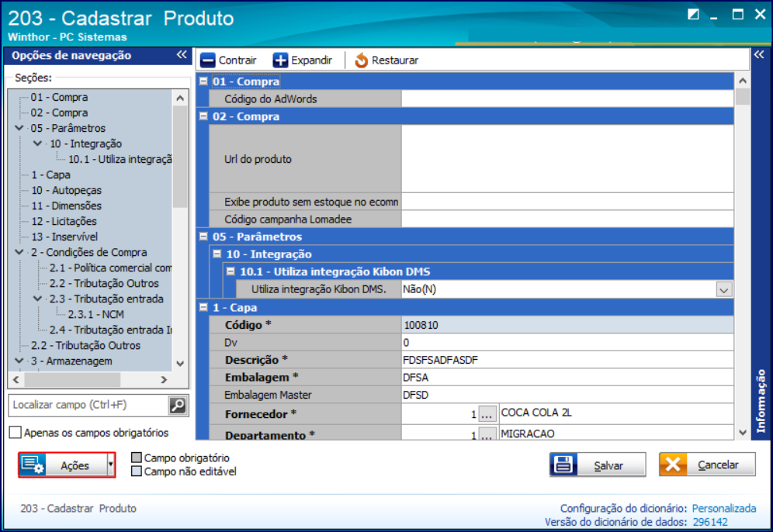
Task: Click the Expandir toolbar button
Action: (x=303, y=60)
